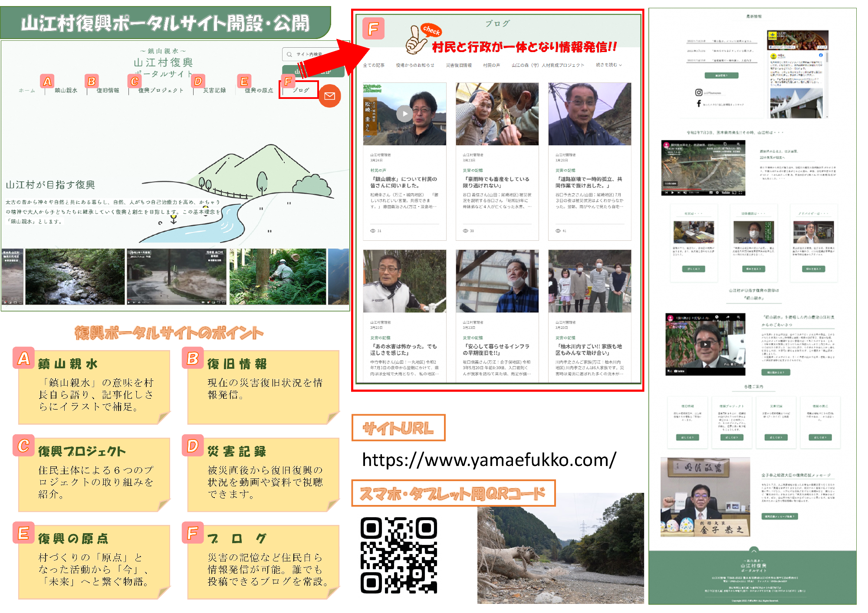This screenshot has width=868, height=613.
Task: Click the orange mail contact icon
Action: click(329, 96)
